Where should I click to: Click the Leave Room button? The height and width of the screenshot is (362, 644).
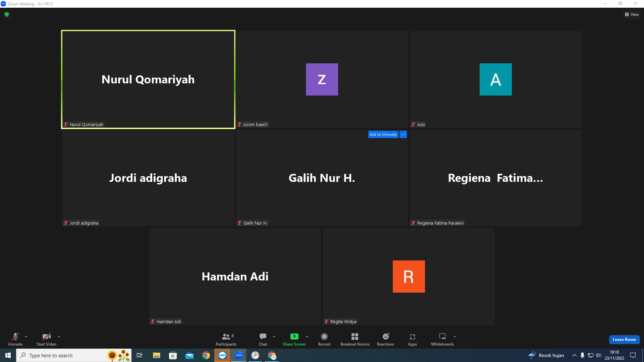[624, 340]
